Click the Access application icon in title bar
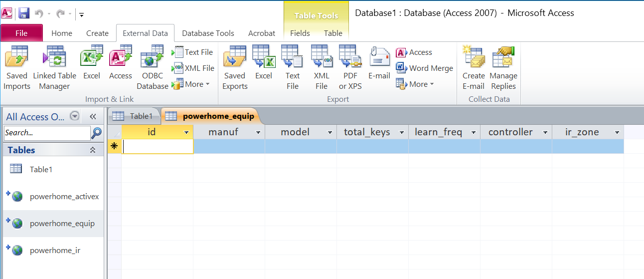The image size is (644, 279). (x=7, y=13)
